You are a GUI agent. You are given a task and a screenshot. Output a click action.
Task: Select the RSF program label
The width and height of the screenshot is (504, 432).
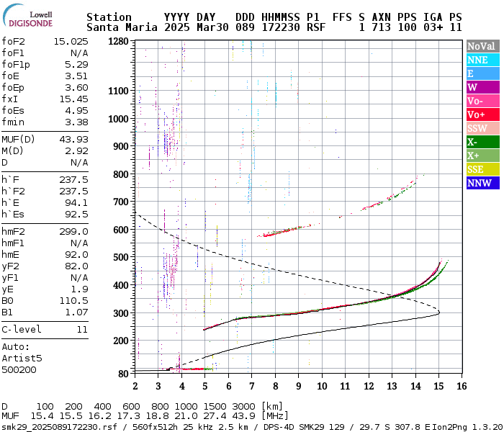(x=316, y=27)
